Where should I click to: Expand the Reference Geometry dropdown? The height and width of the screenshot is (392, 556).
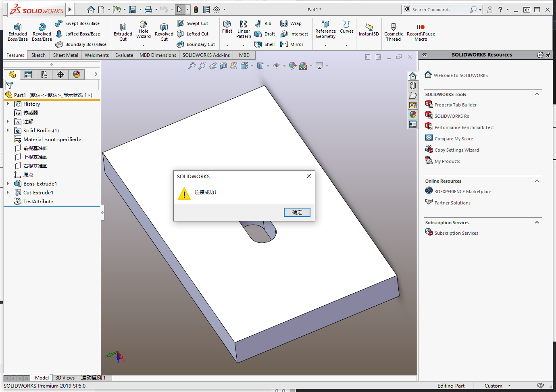pyautogui.click(x=325, y=44)
